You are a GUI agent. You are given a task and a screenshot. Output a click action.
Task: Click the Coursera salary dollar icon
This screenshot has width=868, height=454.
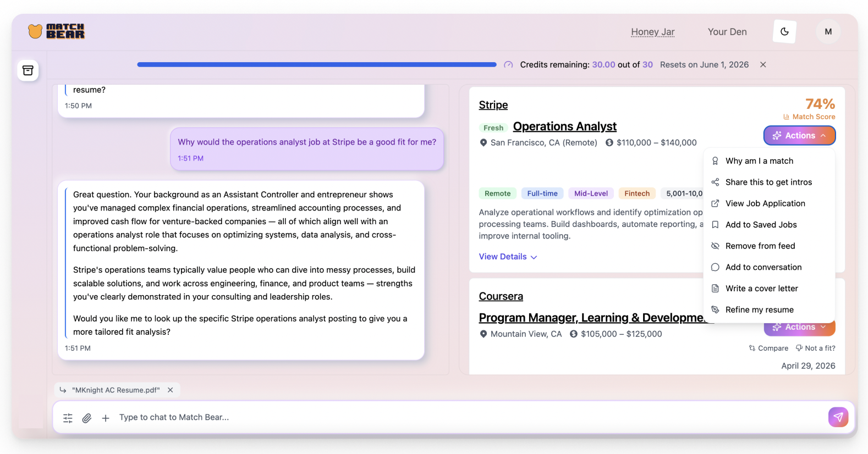coord(574,334)
